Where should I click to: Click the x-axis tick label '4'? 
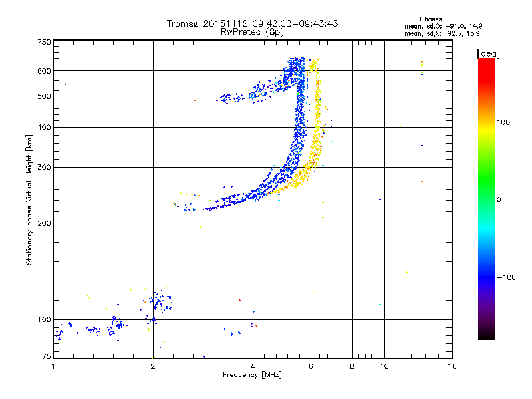(253, 367)
